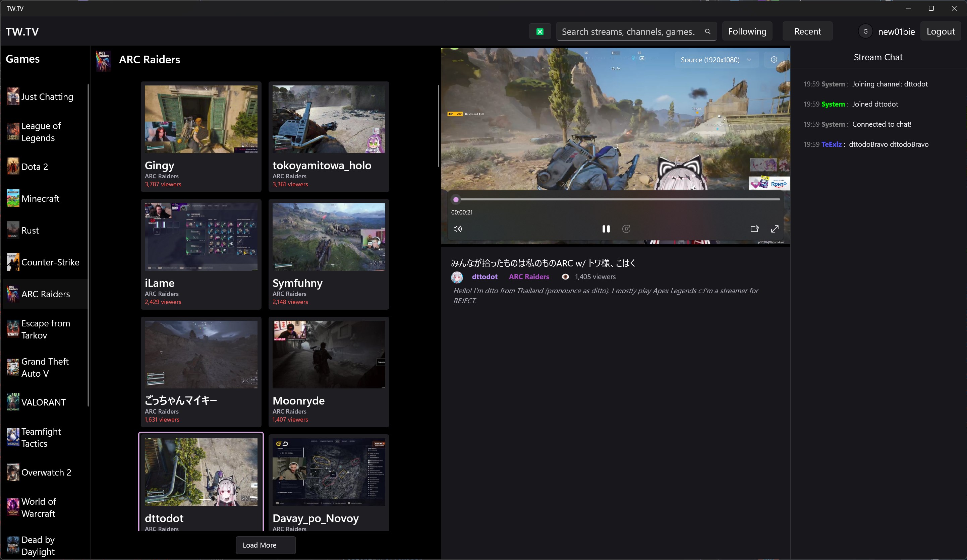Click the "dttodoBravo dttodoBravo" chat message
The height and width of the screenshot is (560, 967).
tap(889, 144)
